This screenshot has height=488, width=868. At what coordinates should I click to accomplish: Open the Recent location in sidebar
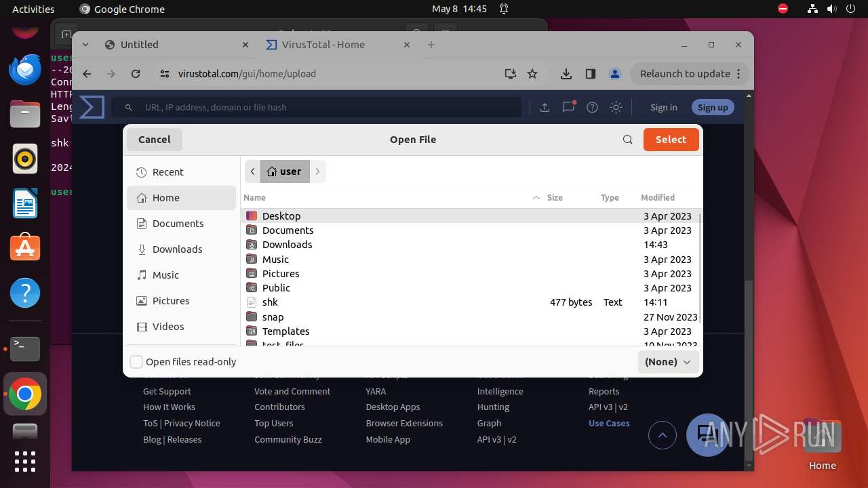coord(181,172)
